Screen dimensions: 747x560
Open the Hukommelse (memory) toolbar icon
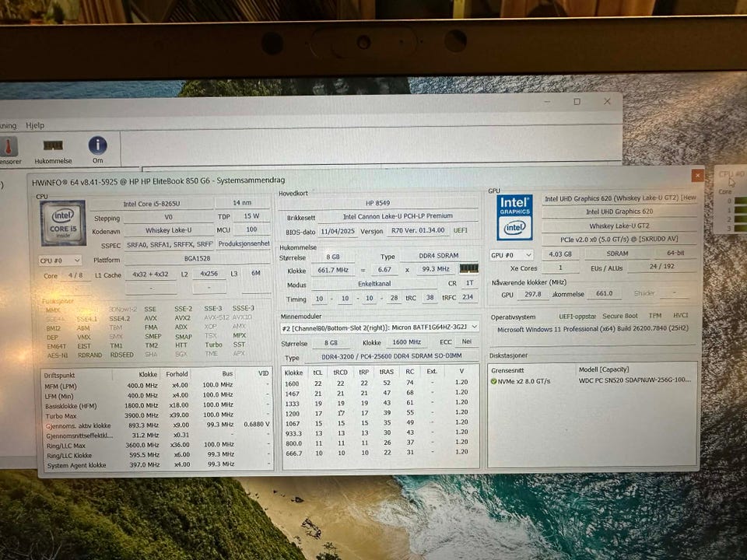(x=53, y=150)
